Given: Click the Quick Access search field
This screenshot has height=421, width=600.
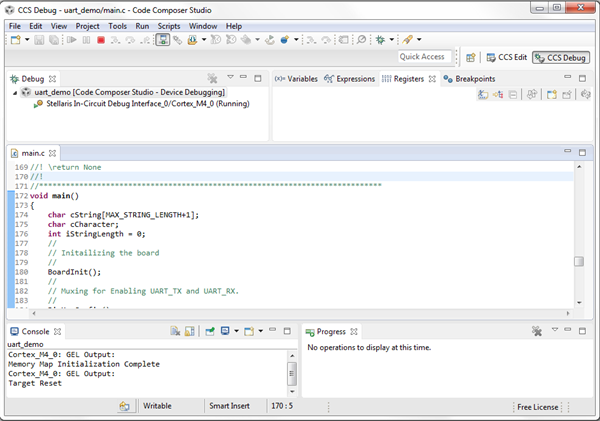Looking at the screenshot, I should click(x=424, y=57).
